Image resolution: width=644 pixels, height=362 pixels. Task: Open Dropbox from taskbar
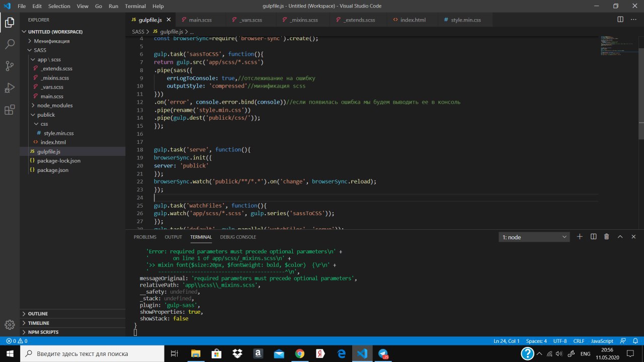(237, 353)
